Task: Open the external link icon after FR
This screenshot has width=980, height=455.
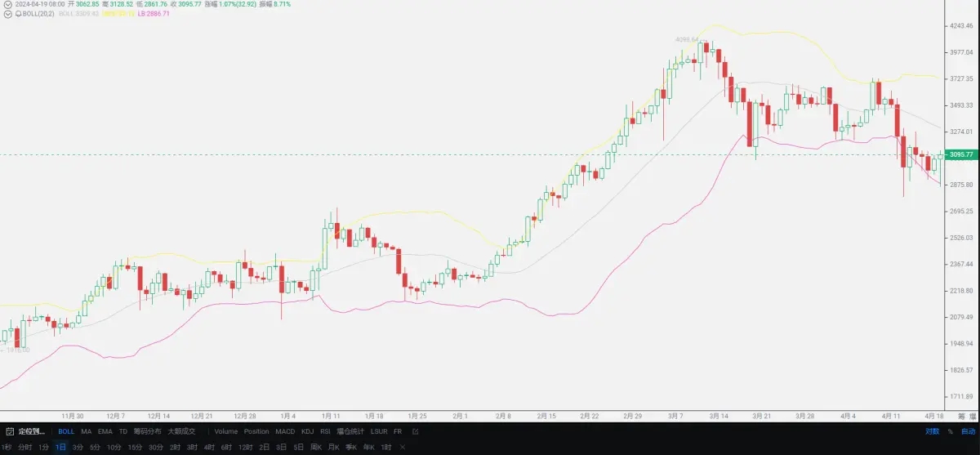Action: [x=416, y=431]
